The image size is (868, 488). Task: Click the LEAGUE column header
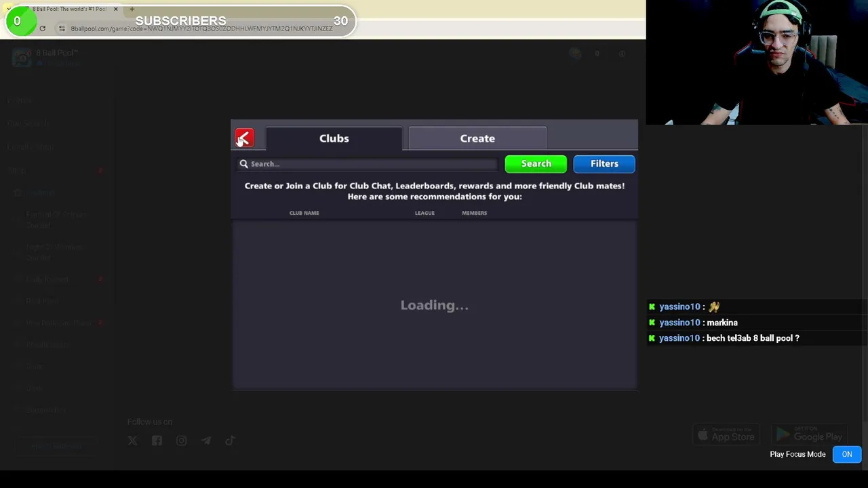(425, 213)
